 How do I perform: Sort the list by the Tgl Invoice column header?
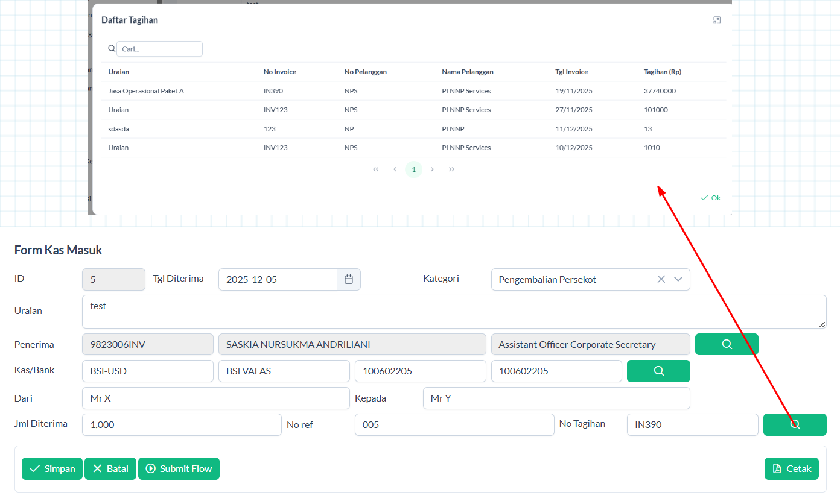[571, 72]
